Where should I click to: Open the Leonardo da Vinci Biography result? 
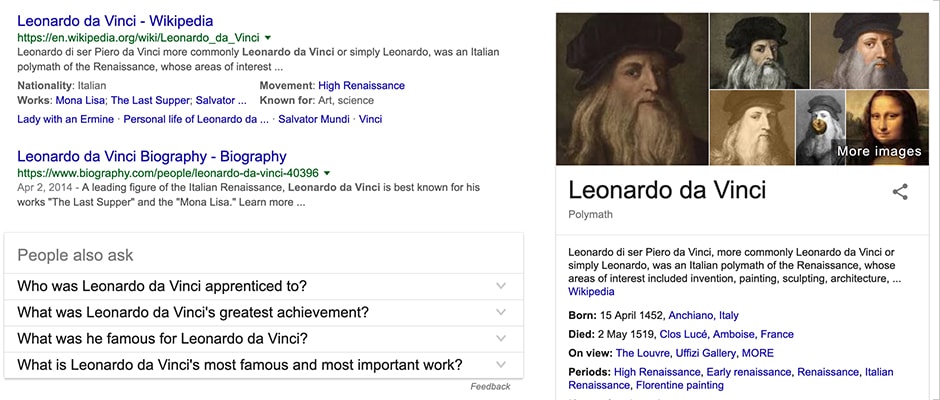point(152,156)
